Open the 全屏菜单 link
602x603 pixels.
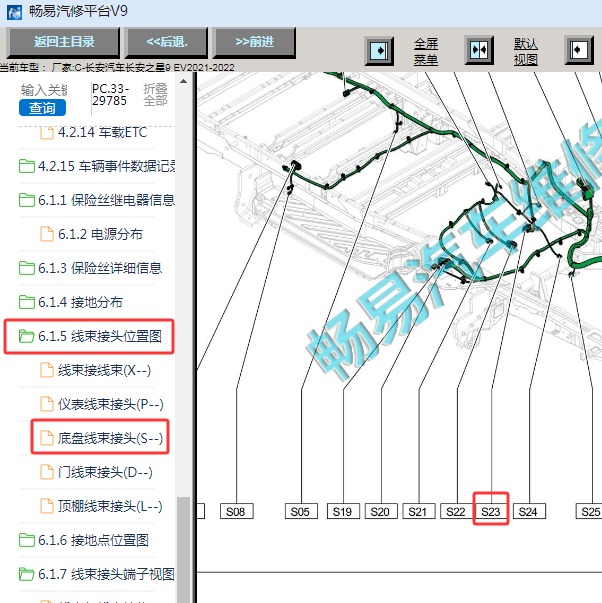(x=426, y=52)
